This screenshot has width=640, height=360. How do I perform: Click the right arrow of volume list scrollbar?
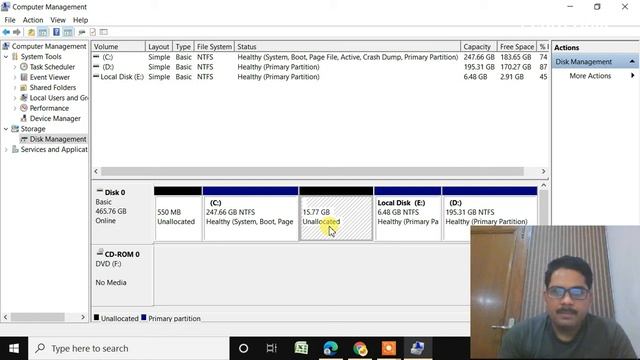543,171
